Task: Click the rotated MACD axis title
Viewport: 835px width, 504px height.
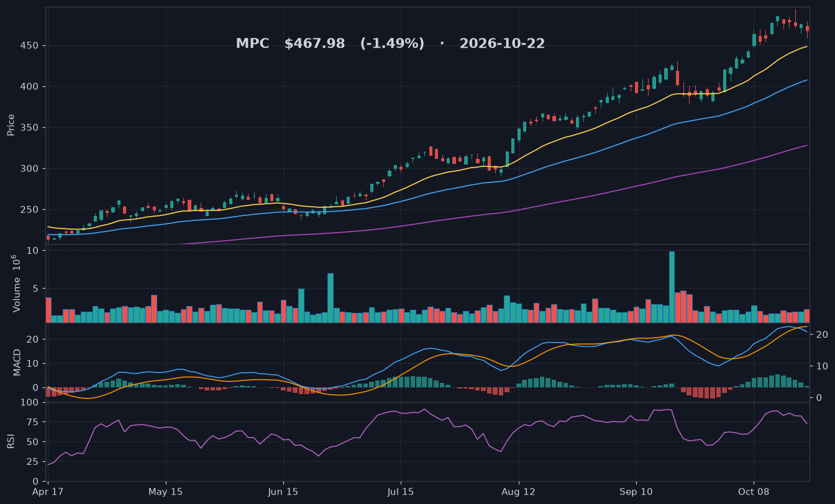Action: 17,362
